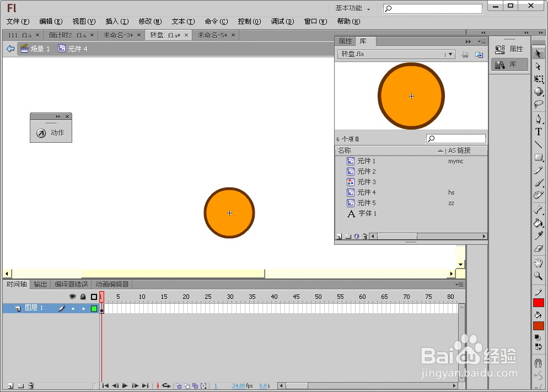Hide 图层 1 with the eye toggle
Viewport: 548px width, 392px height.
coord(72,308)
